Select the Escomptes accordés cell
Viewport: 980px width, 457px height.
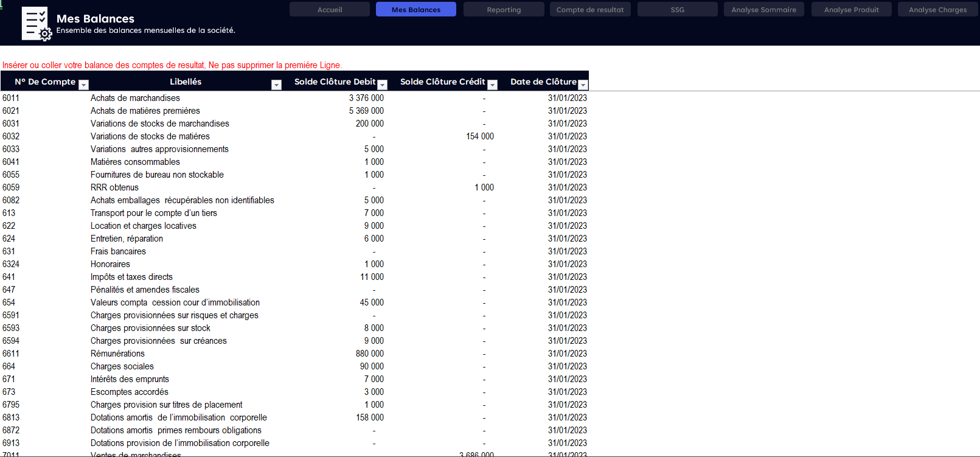(x=130, y=392)
